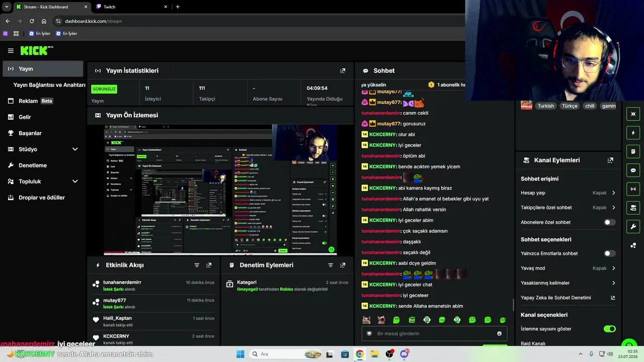644x362 pixels.
Task: Click the lightning activity icon in the right rail
Action: point(633,133)
